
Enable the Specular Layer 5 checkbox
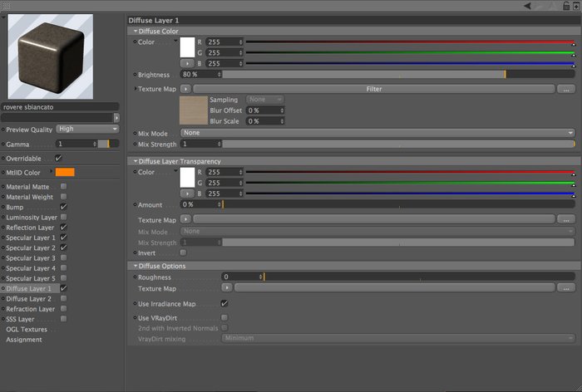(x=63, y=278)
